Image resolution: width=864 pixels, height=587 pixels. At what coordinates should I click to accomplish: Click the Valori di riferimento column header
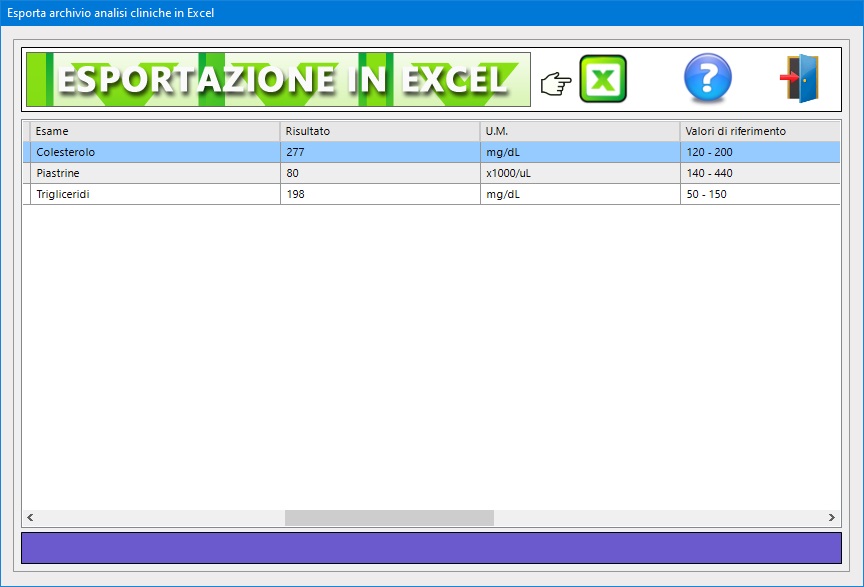pos(758,131)
